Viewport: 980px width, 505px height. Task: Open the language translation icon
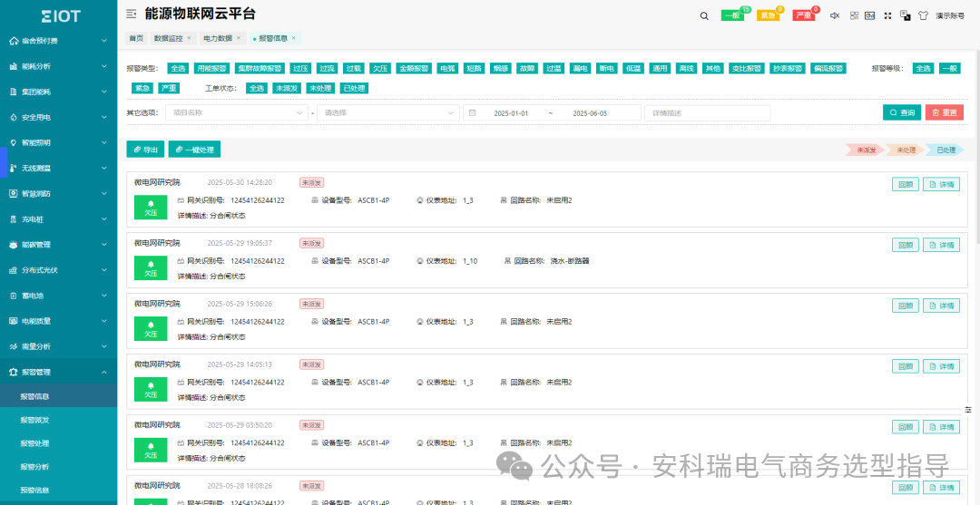pos(905,15)
